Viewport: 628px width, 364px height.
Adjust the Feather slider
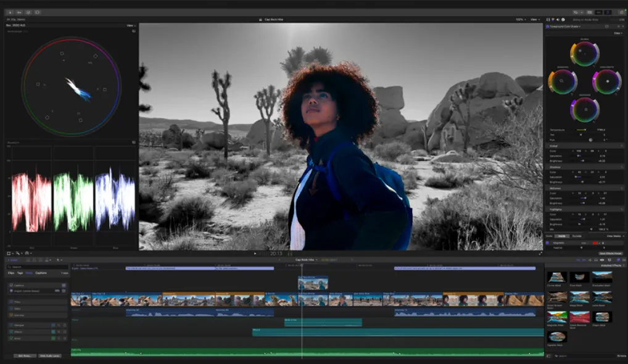pyautogui.click(x=582, y=248)
